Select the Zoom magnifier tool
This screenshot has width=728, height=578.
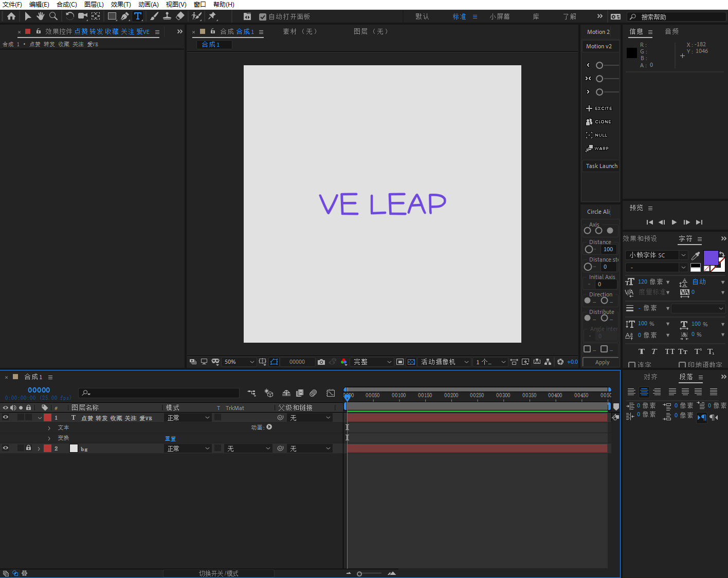pos(53,16)
